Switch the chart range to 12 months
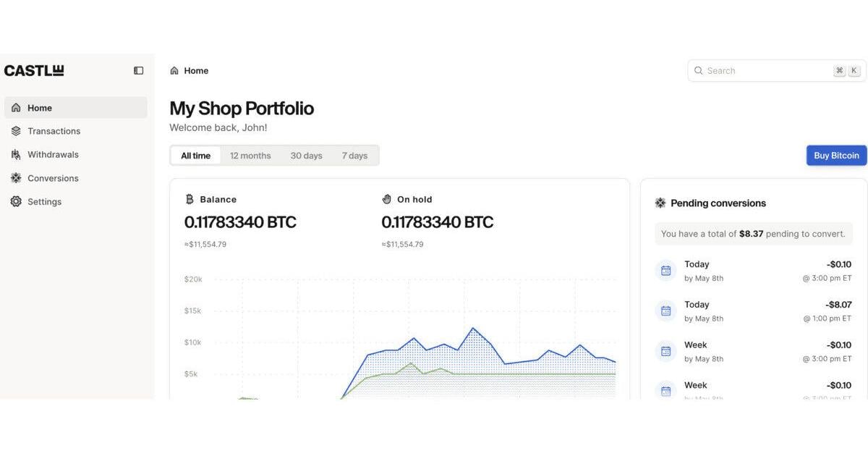The height and width of the screenshot is (456, 868). click(x=250, y=156)
